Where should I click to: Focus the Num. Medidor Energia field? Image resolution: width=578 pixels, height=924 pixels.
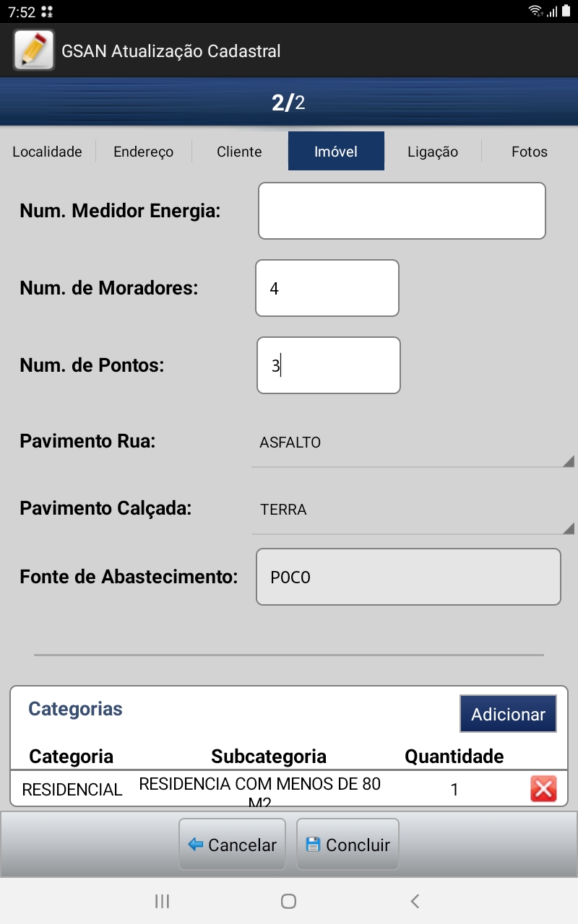pyautogui.click(x=402, y=211)
